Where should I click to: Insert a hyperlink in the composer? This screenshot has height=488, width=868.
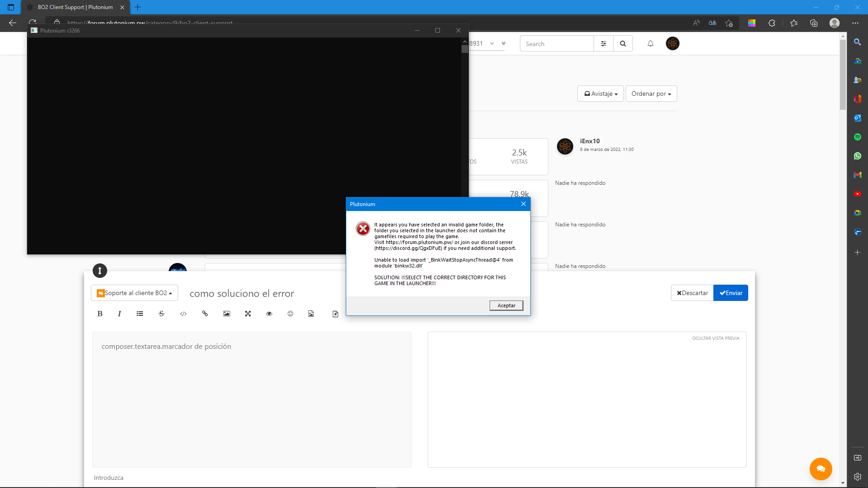(x=205, y=314)
